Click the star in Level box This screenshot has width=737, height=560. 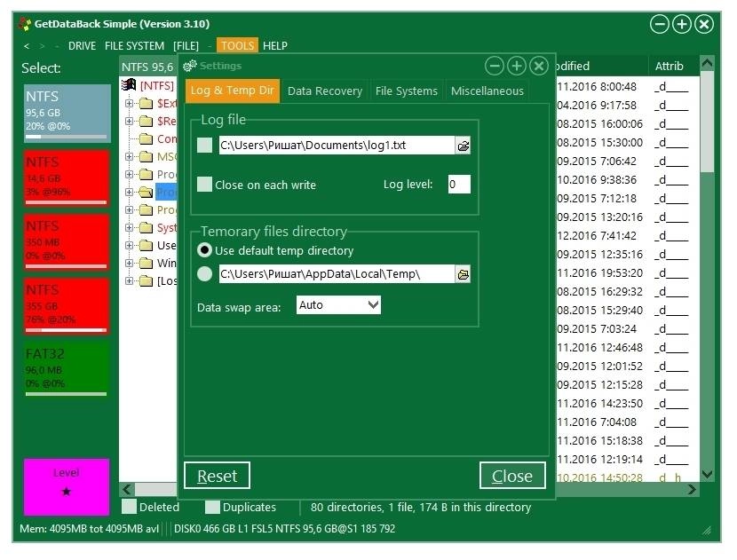point(67,492)
